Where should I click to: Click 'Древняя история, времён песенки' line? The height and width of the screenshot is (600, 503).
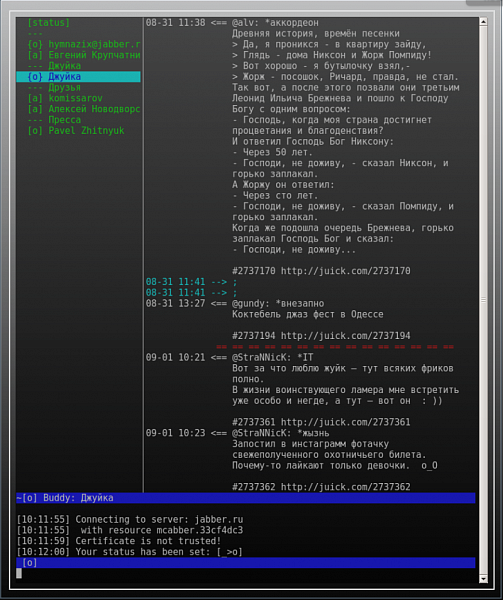[316, 33]
